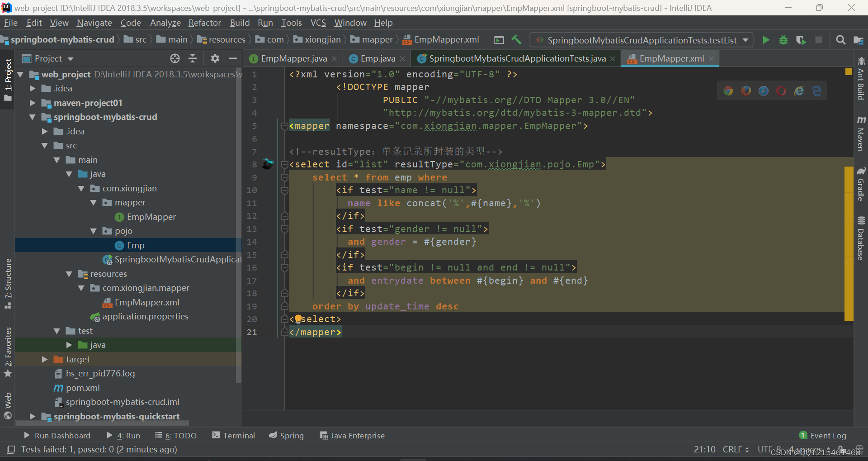Collapse the springboot-mybatis-crud module

click(32, 117)
